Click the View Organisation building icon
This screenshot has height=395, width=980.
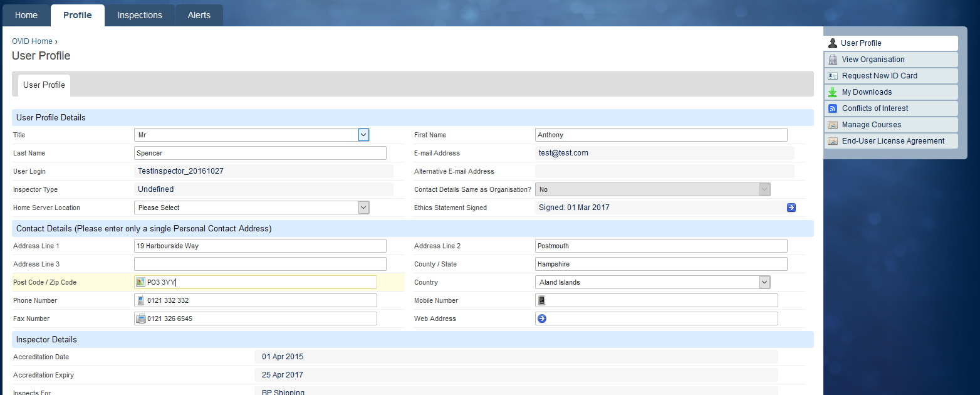(x=833, y=60)
